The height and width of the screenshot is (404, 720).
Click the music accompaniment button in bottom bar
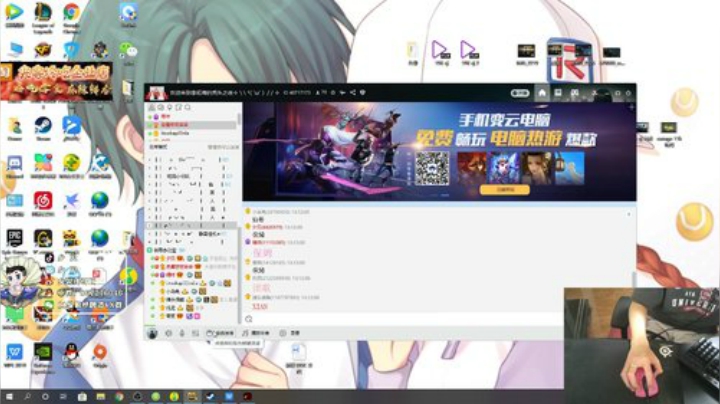256,333
